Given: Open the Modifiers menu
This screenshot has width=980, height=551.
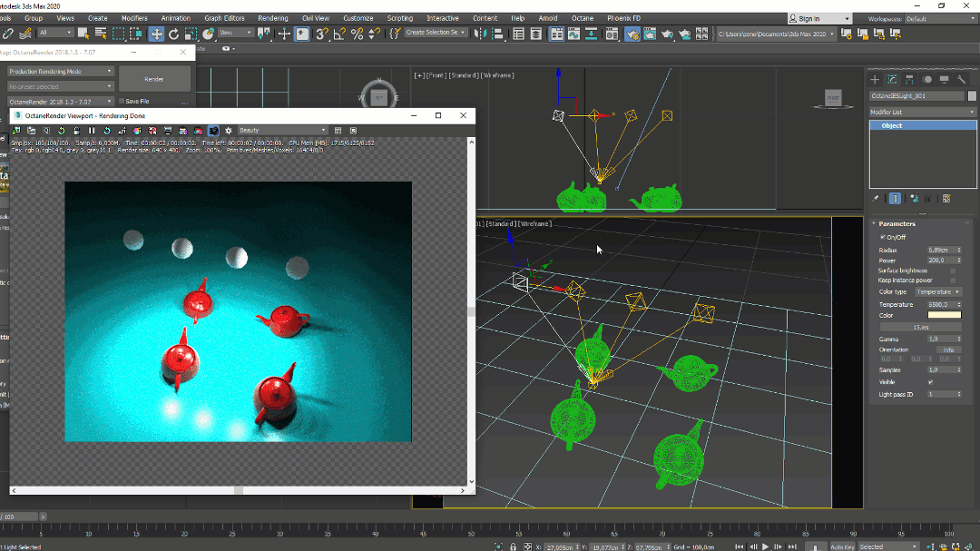Looking at the screenshot, I should coord(134,18).
